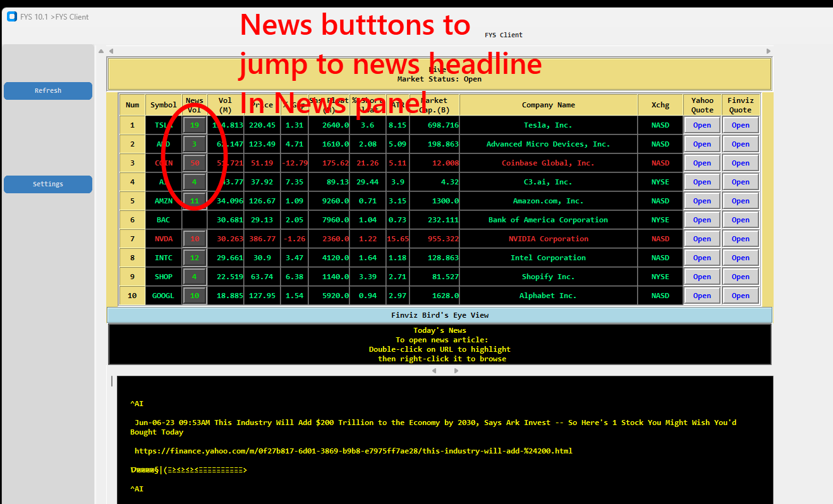
Task: Open Yahoo Quote for Intel Corporation
Action: point(702,258)
